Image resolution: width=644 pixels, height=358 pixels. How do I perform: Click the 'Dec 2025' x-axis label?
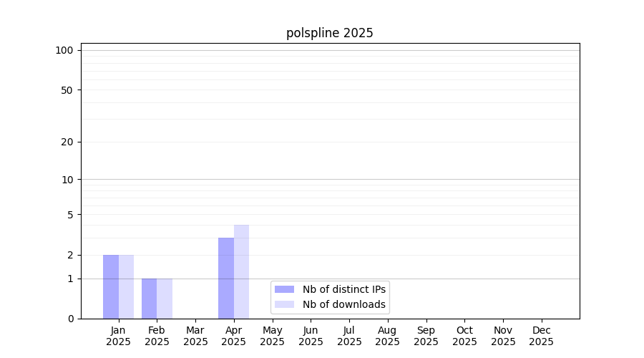click(x=541, y=336)
